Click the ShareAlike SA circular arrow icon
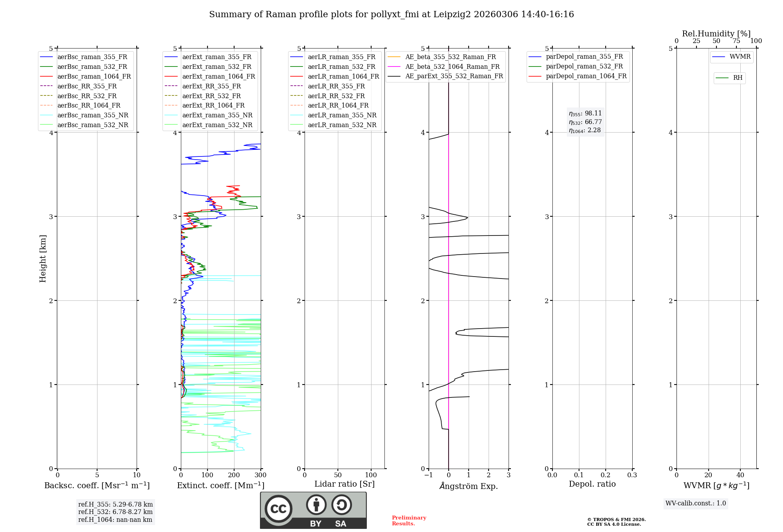The height and width of the screenshot is (532, 783). (341, 505)
